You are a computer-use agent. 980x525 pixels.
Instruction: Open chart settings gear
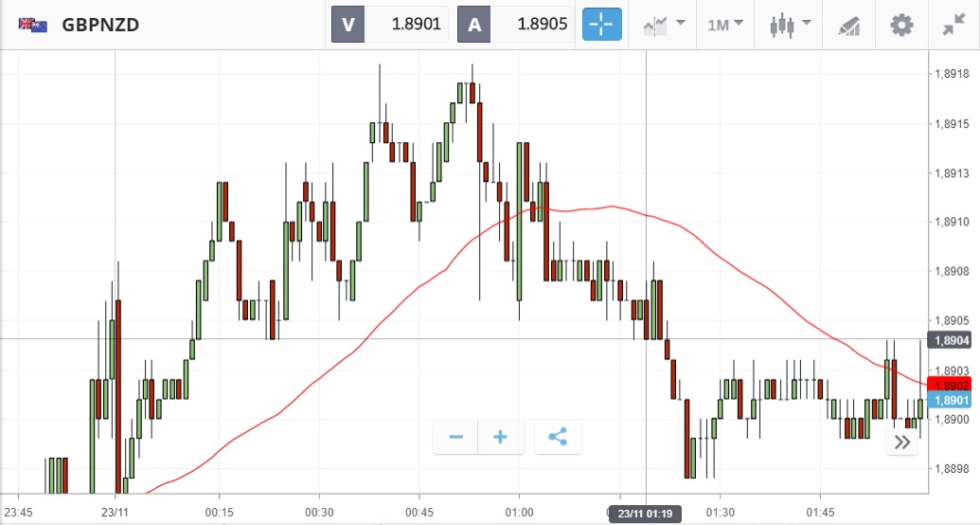point(901,25)
